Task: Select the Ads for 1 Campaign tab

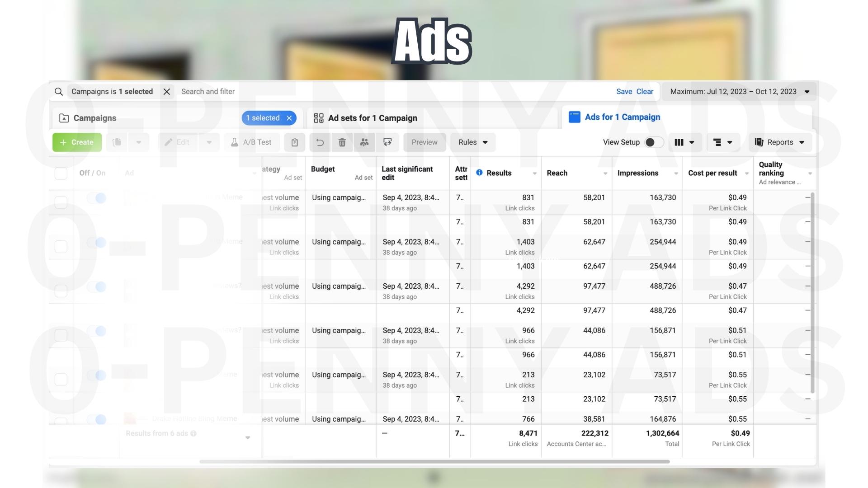Action: click(623, 117)
